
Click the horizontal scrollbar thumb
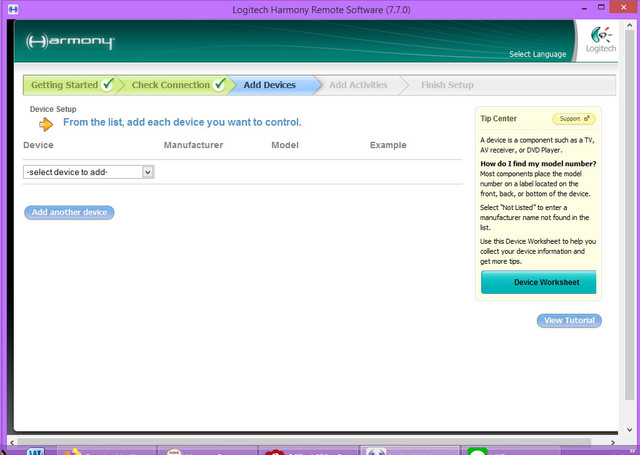(x=304, y=442)
